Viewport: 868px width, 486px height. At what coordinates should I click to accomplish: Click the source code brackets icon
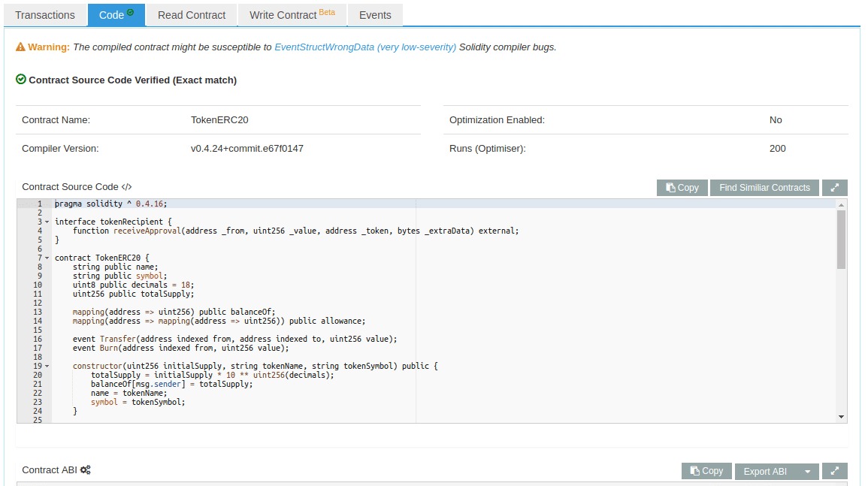point(127,187)
